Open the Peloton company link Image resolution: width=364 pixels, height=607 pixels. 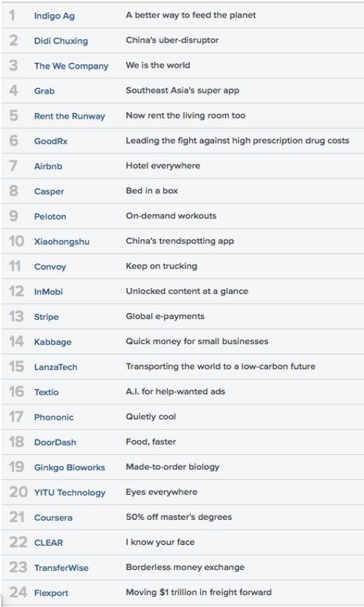[x=50, y=216]
